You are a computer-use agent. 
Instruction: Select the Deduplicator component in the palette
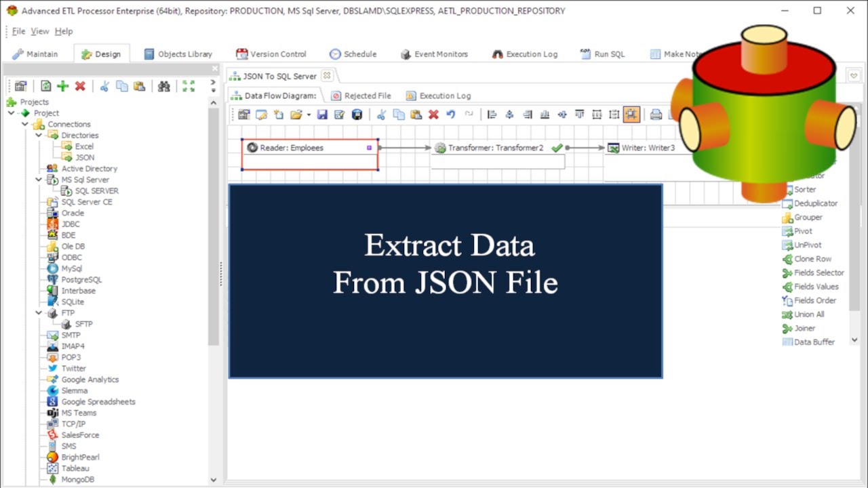point(810,203)
